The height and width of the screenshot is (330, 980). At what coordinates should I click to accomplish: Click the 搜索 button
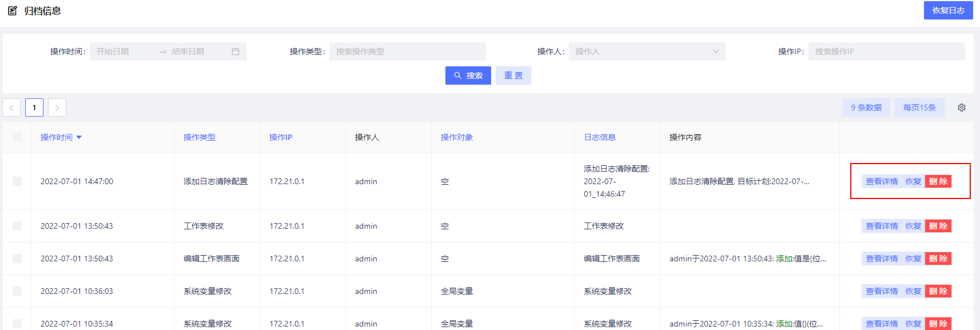tap(468, 75)
